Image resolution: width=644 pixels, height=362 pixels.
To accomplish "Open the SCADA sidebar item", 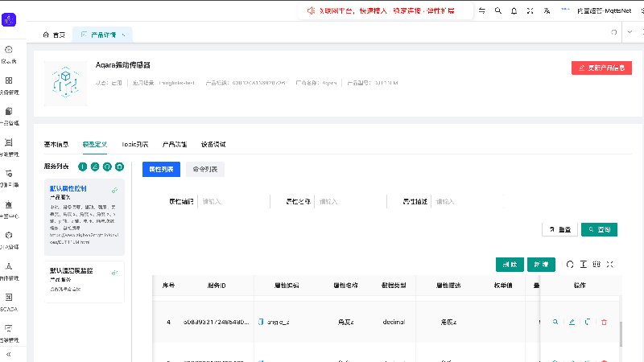I will 9,302.
